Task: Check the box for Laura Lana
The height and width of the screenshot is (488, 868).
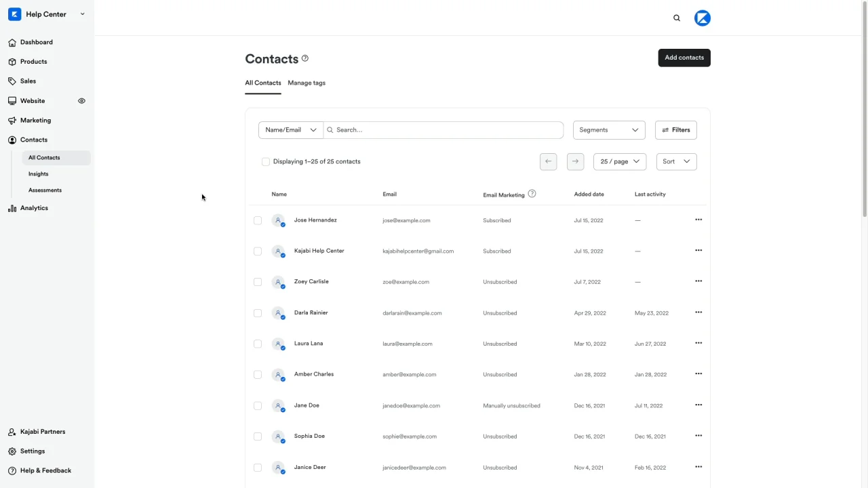Action: [258, 344]
